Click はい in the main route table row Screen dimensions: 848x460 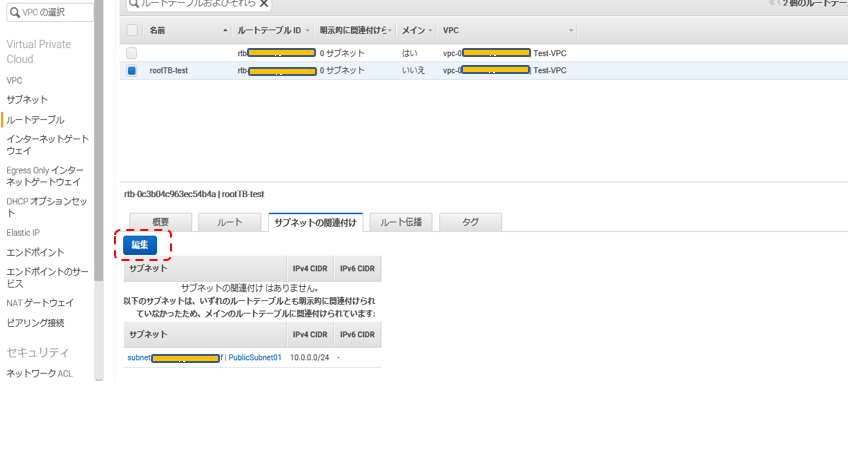[x=409, y=53]
